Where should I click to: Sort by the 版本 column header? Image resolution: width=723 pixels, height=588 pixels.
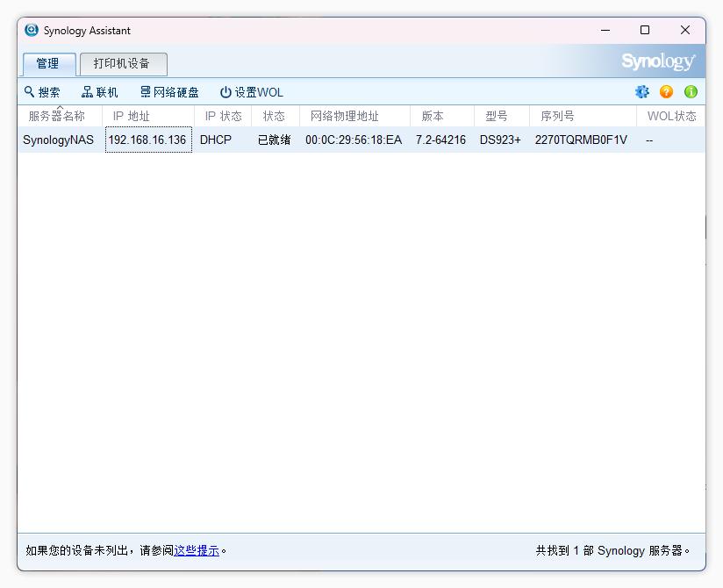441,116
